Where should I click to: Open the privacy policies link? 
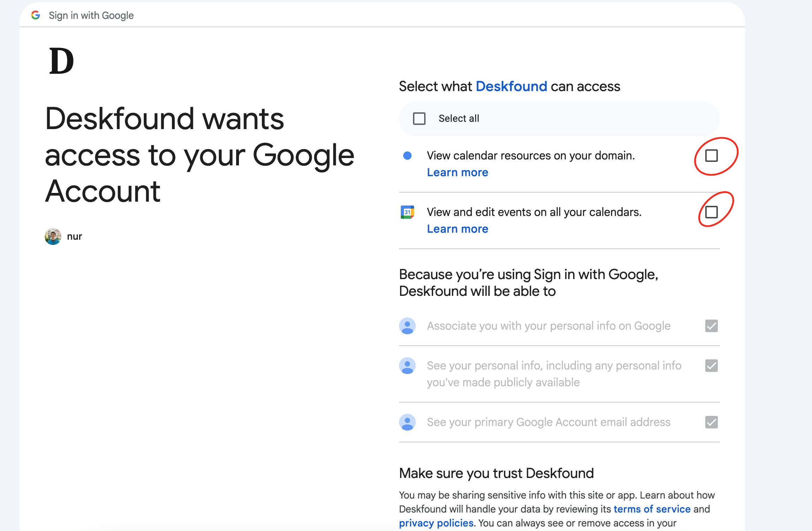coord(436,523)
